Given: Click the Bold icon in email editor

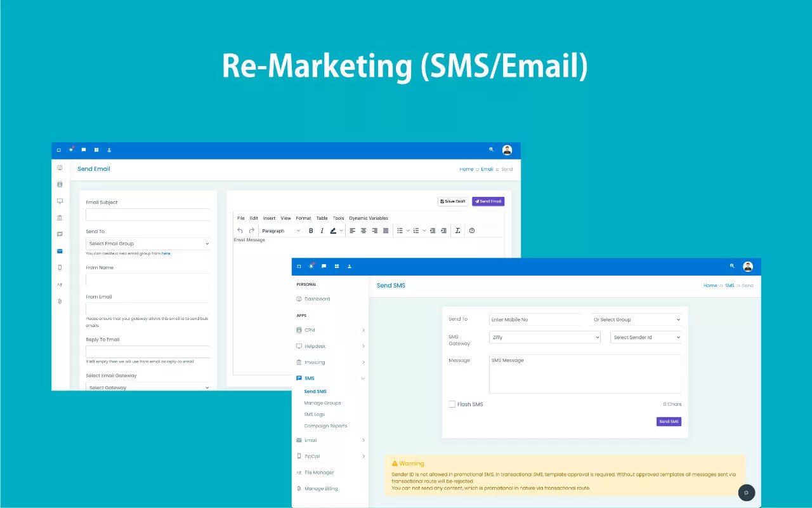Looking at the screenshot, I should (311, 231).
